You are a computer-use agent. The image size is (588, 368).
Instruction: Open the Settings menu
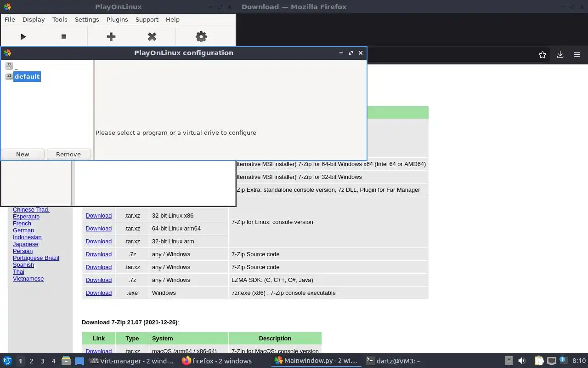point(87,19)
